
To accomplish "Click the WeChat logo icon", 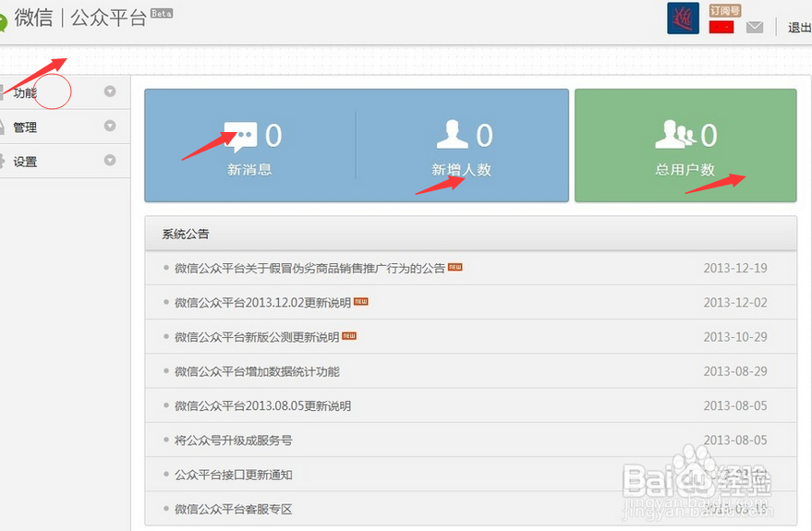I will click(3, 23).
